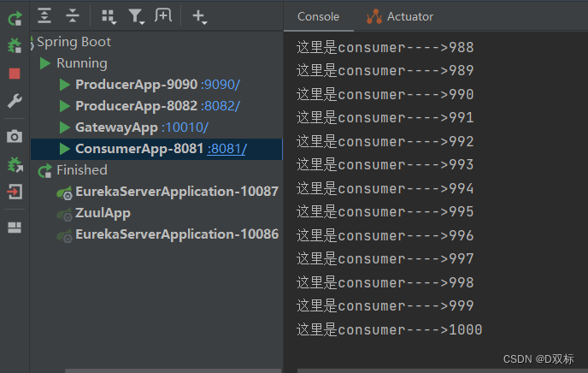Image resolution: width=588 pixels, height=373 pixels.
Task: Click the ConsumerApp-8081 green run icon
Action: click(x=64, y=149)
